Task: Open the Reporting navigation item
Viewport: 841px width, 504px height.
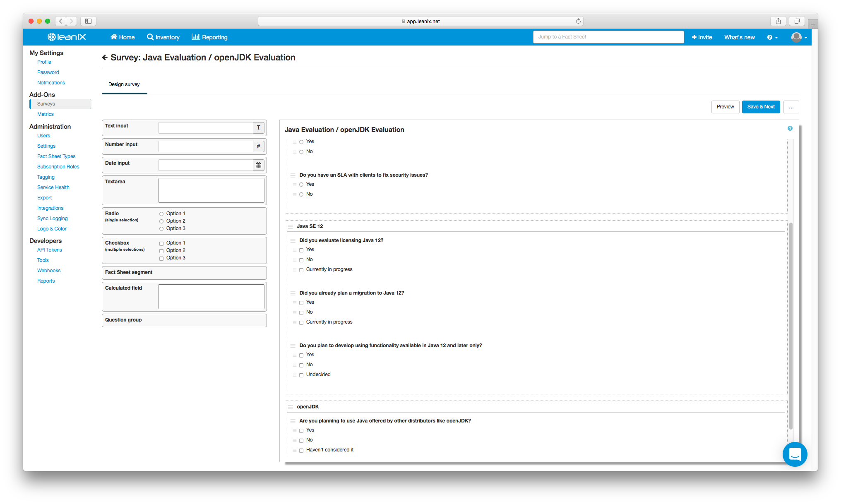Action: (209, 37)
